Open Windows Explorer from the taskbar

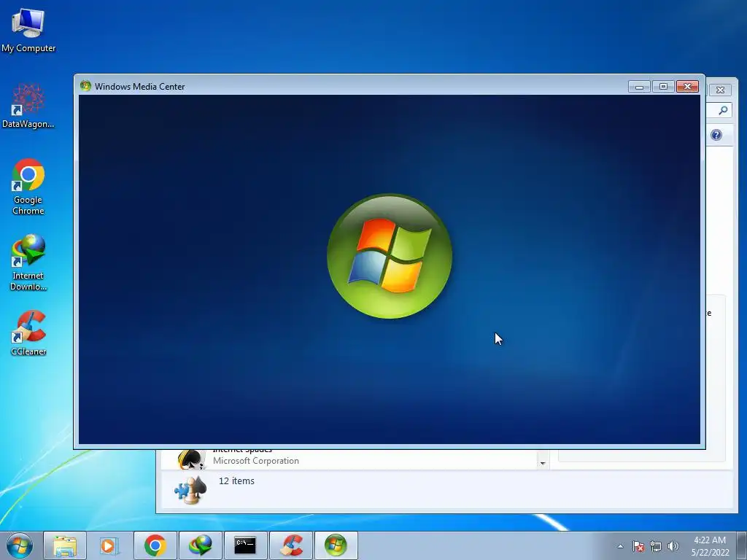point(65,545)
